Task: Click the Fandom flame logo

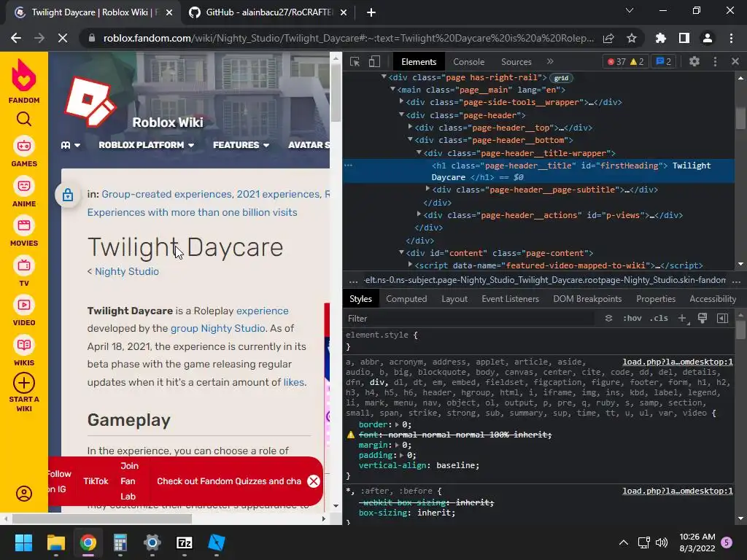Action: click(x=24, y=75)
